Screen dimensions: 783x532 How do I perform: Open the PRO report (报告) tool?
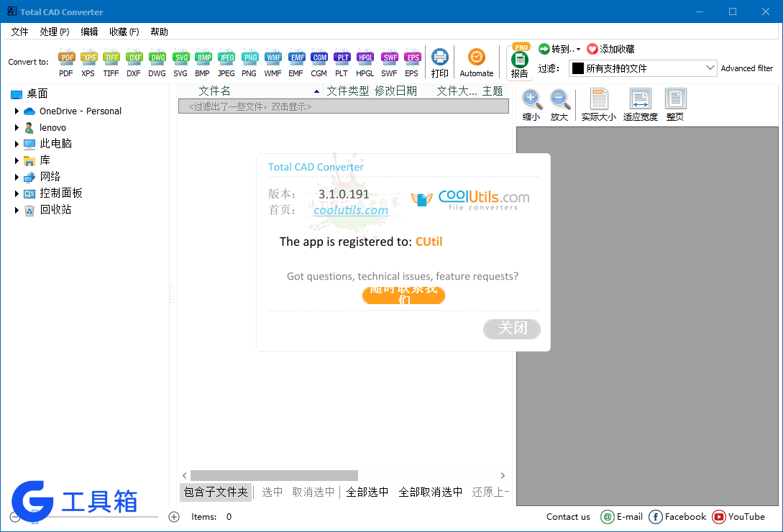(x=520, y=62)
